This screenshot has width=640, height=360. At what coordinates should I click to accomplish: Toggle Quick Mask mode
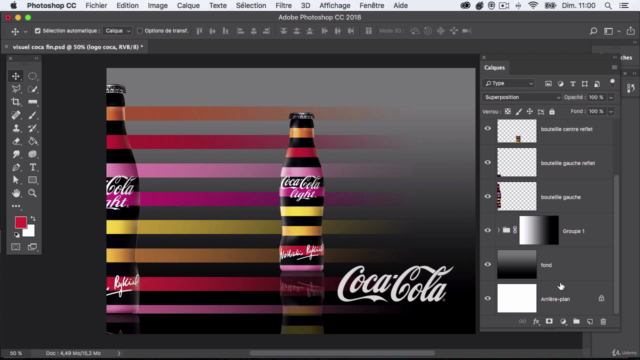(x=16, y=247)
